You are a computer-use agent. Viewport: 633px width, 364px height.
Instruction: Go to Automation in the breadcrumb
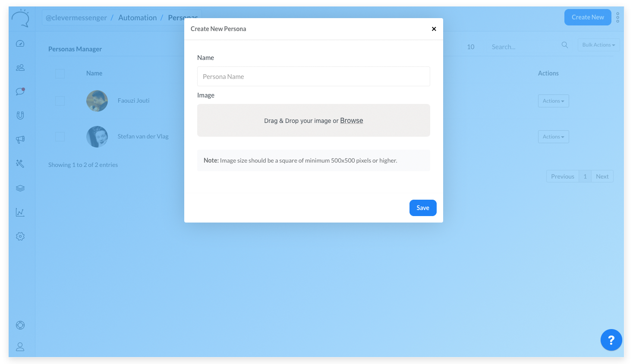pos(137,18)
